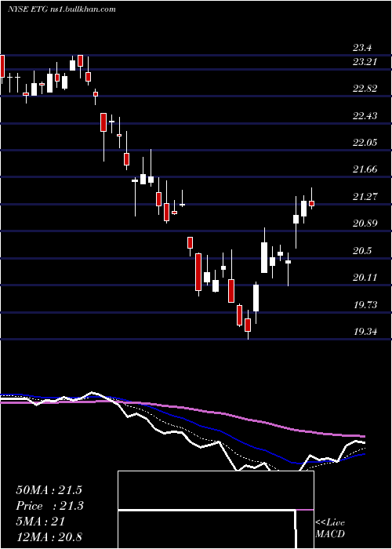392x549 pixels.
Task: Click the Price : 21.3 readout
Action: tap(49, 506)
